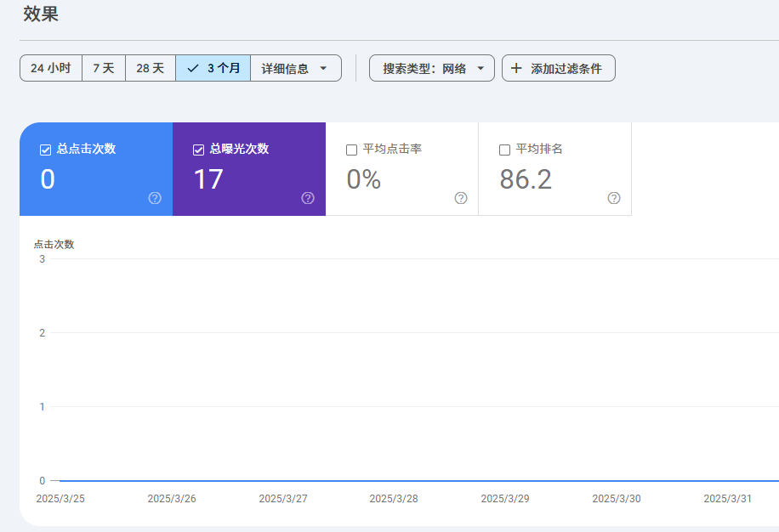
Task: Click the 效果 page heading
Action: pyautogui.click(x=41, y=14)
